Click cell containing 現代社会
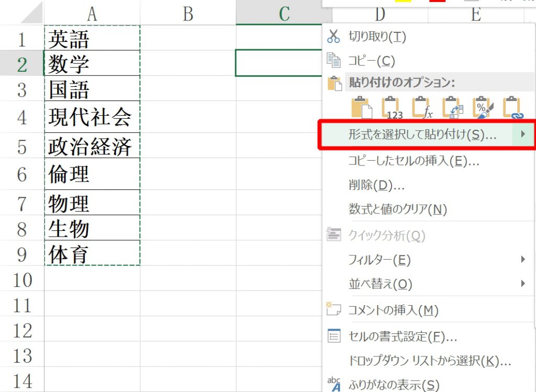Viewport: 536px width, 392px height. tap(91, 117)
